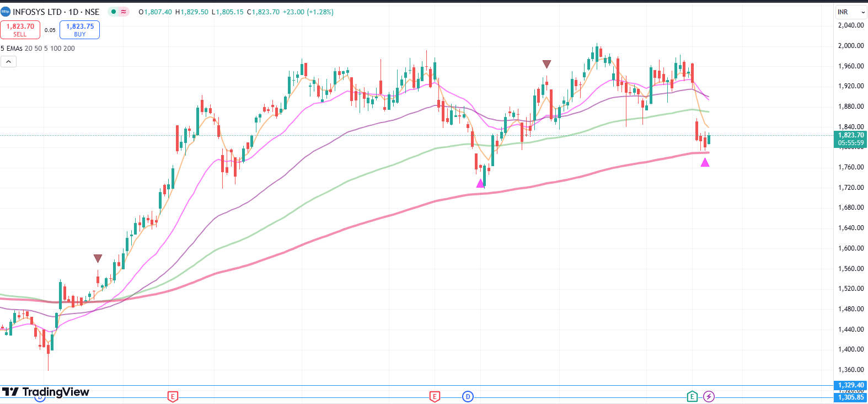Click the low value L1,805.15
The width and height of the screenshot is (868, 404).
(227, 12)
